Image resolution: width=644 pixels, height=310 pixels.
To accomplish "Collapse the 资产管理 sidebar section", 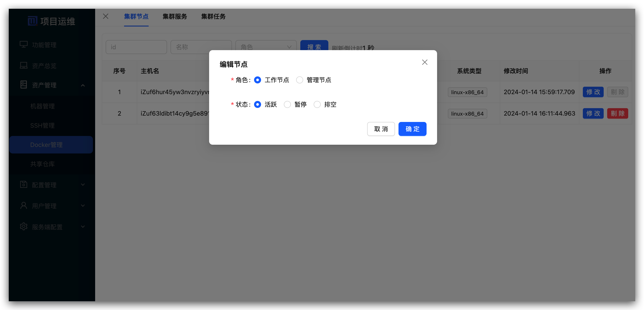I will pyautogui.click(x=83, y=85).
